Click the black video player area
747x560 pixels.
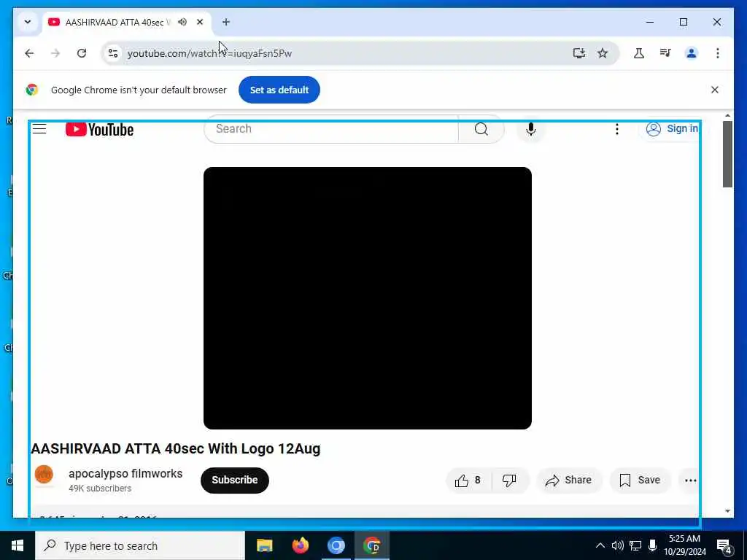click(x=368, y=298)
